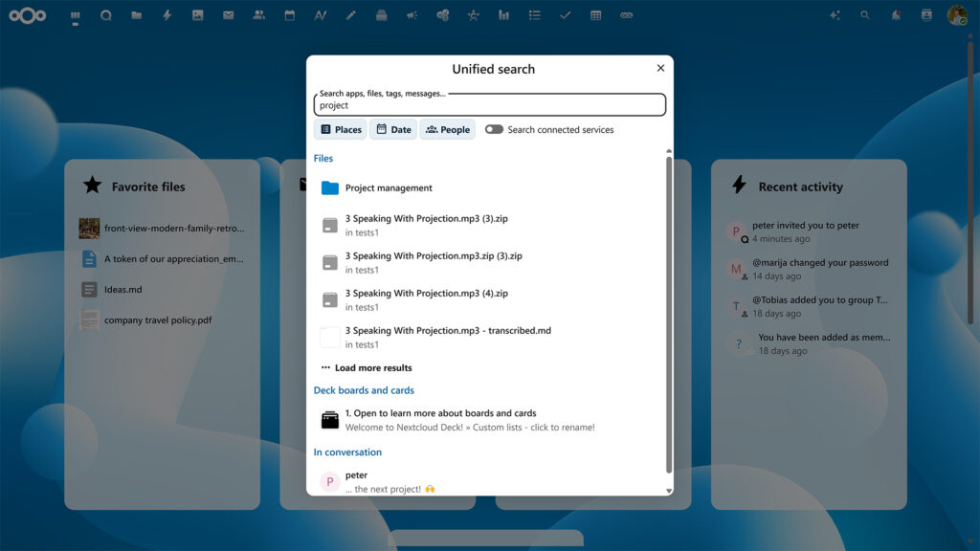Open the Talk app icon
This screenshot has width=980, height=551.
pos(106,15)
